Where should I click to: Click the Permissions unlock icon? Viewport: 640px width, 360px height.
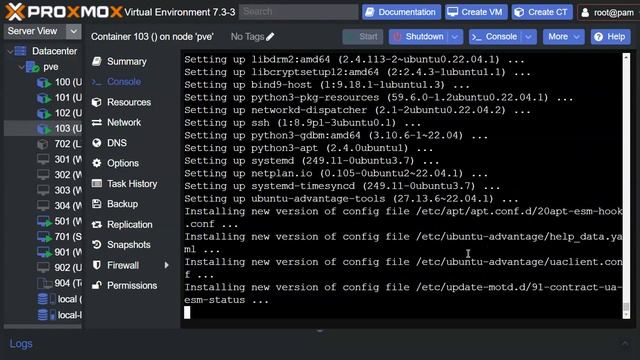(97, 285)
